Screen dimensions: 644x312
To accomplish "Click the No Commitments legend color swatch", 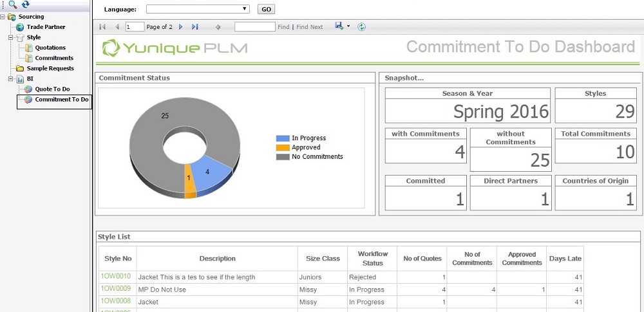I will [x=283, y=156].
